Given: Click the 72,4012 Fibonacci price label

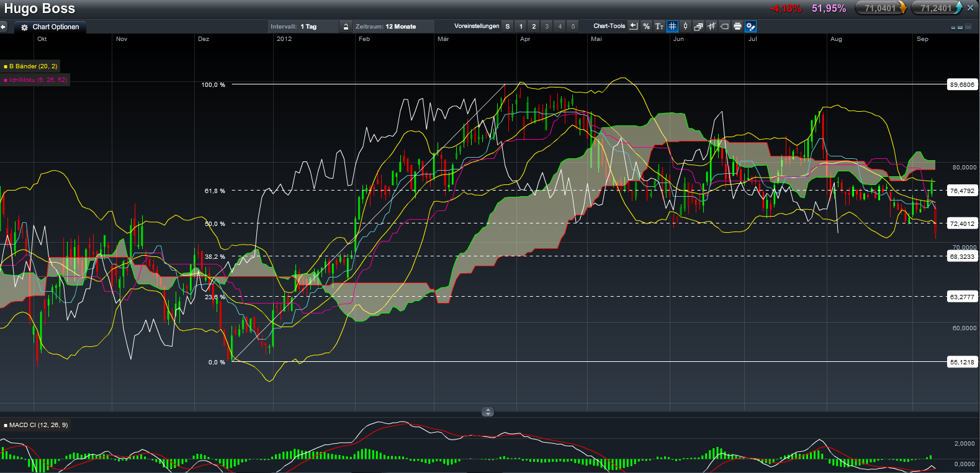Looking at the screenshot, I should tap(962, 223).
